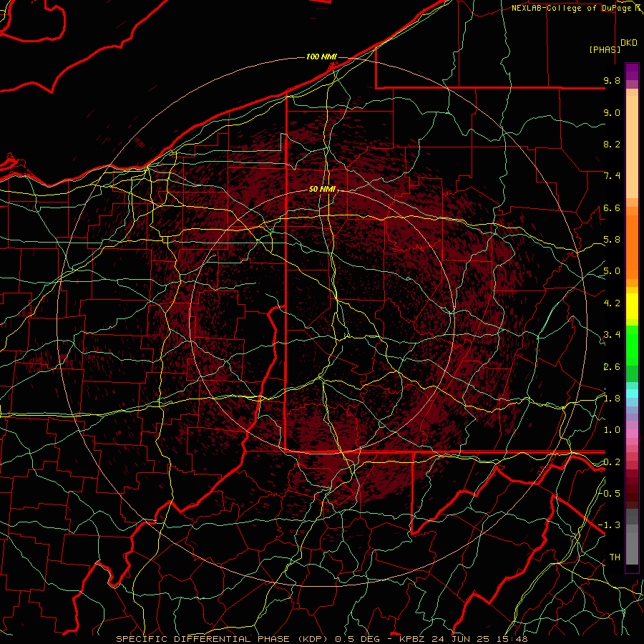
Task: Select the cyan segment of the color bar
Action: click(x=632, y=393)
